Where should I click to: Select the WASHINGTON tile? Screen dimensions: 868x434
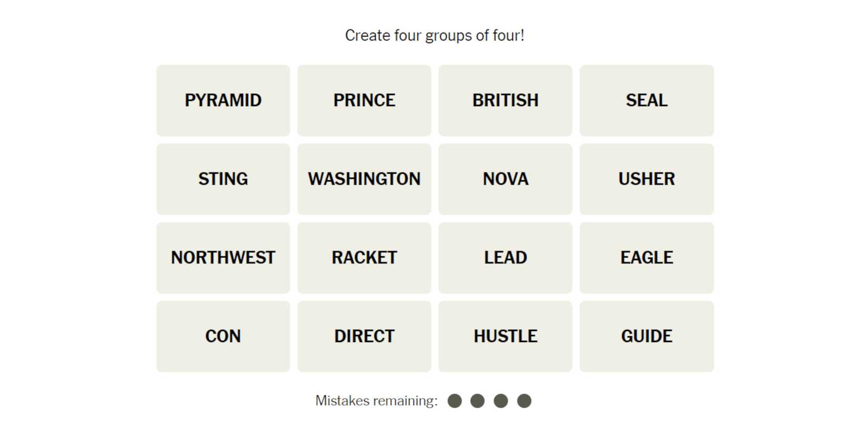pos(364,179)
